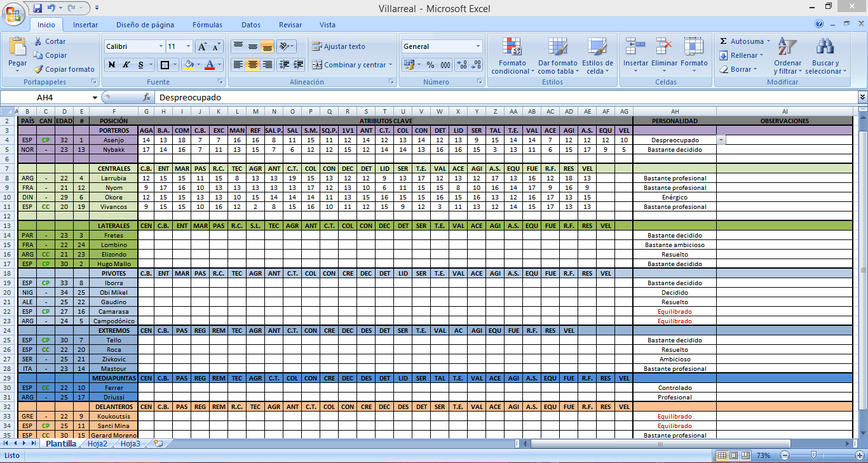Decrease the cell indent
This screenshot has height=463, width=868.
pos(283,64)
